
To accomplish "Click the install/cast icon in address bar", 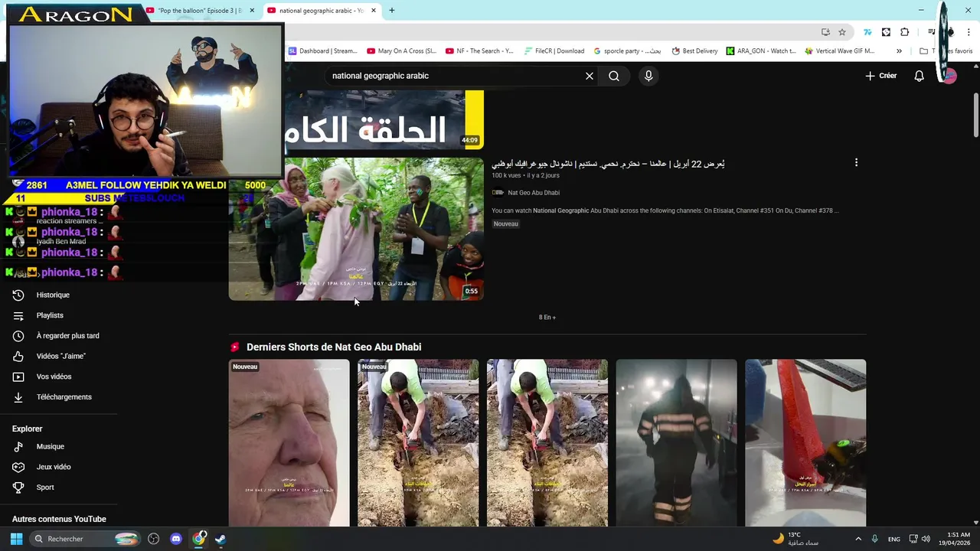I will [825, 32].
